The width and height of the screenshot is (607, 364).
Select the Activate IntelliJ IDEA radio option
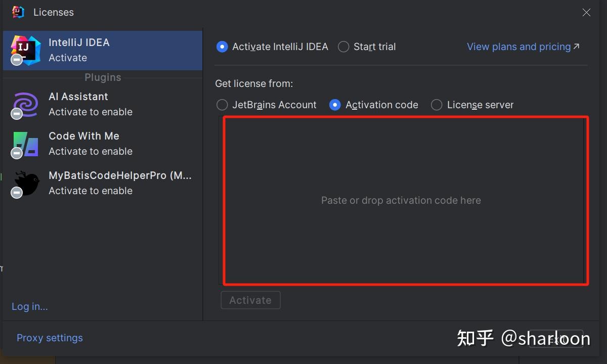pos(222,47)
